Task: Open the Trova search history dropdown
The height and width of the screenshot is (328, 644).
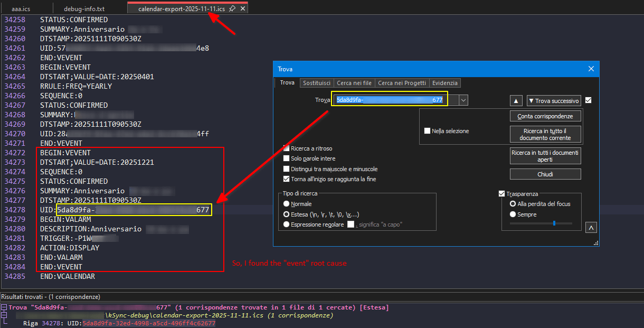Action: [x=463, y=100]
